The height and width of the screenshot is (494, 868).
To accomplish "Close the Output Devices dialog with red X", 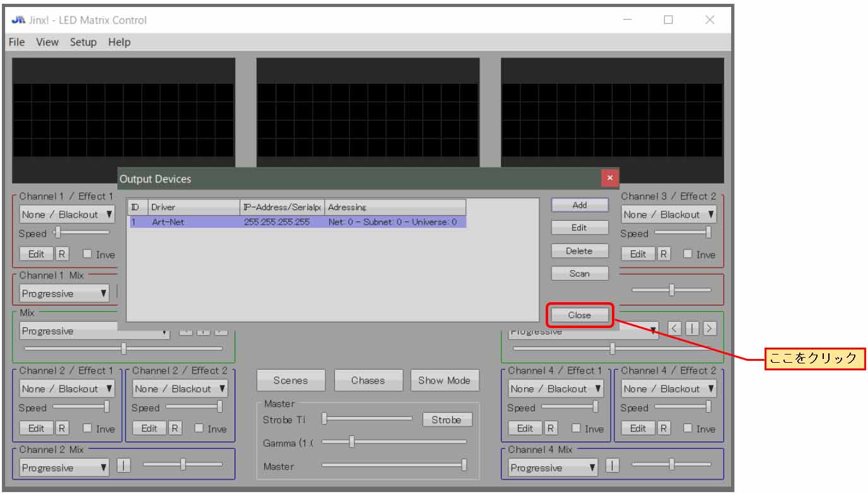I will click(x=609, y=179).
